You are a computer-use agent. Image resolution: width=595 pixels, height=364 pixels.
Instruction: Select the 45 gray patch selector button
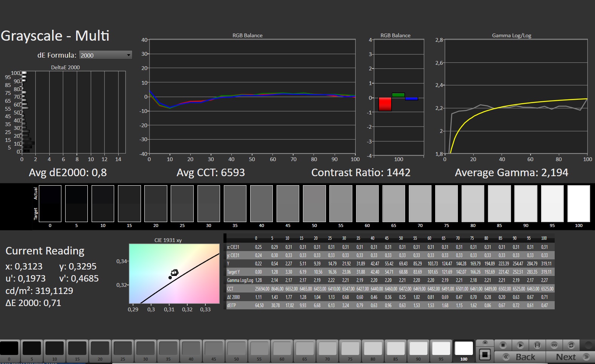click(x=214, y=351)
